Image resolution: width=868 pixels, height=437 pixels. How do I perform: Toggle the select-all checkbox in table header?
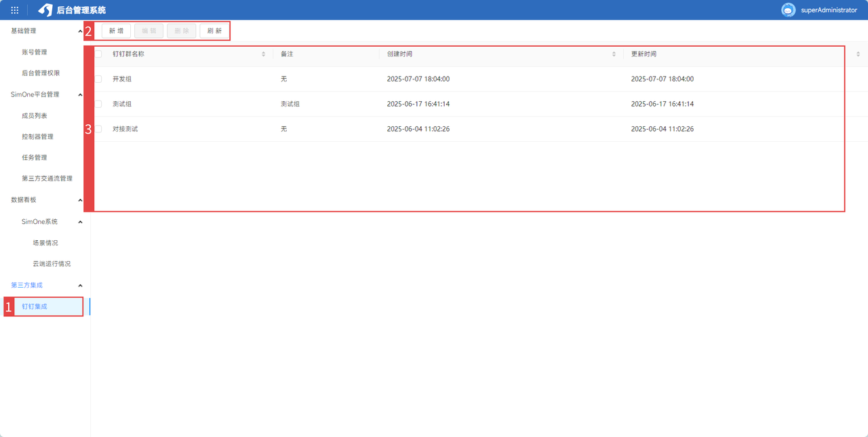[98, 54]
